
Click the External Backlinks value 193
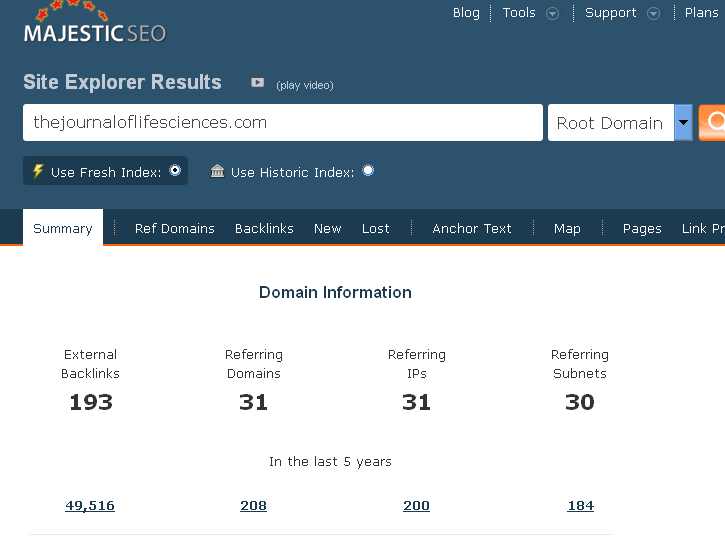(x=91, y=402)
